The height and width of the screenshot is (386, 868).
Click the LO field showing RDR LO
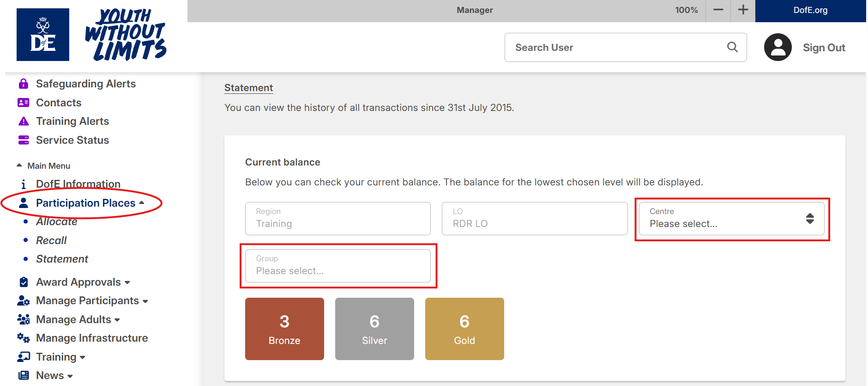pos(535,219)
